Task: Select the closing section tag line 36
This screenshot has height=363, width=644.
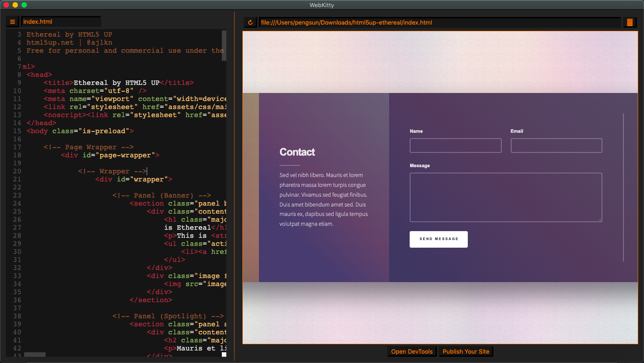Action: 151,300
